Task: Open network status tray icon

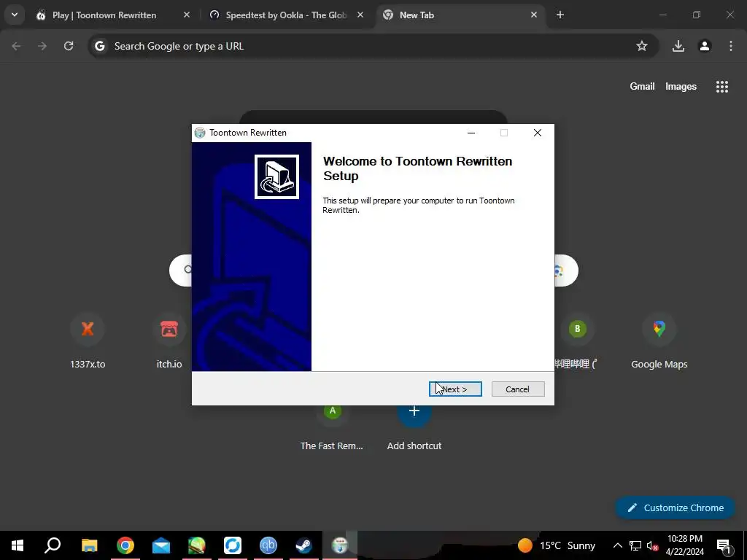Action: point(635,545)
